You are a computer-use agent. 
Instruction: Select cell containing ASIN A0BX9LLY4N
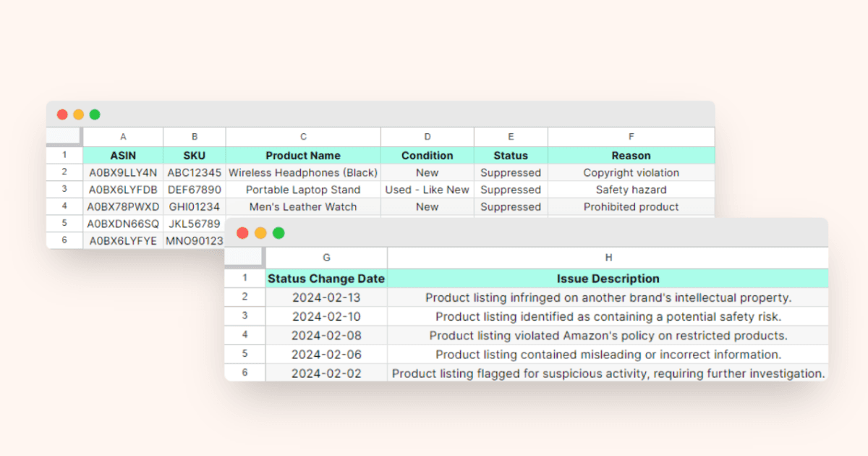point(123,172)
